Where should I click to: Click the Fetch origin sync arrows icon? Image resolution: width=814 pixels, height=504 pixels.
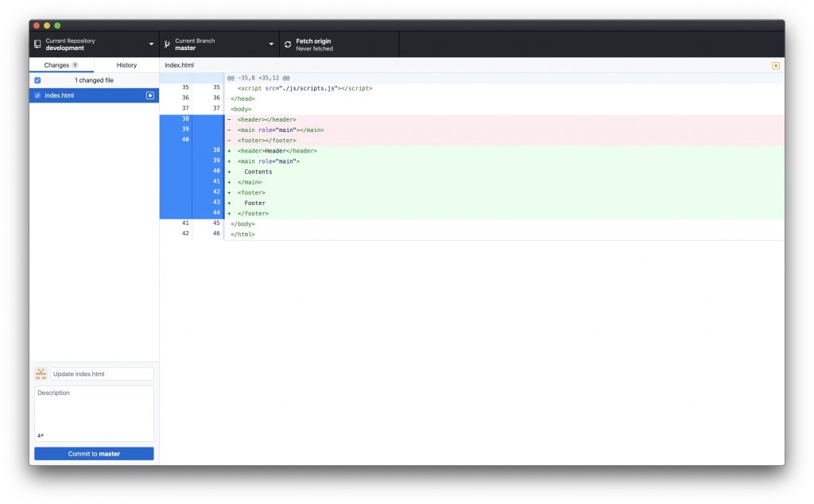(x=288, y=45)
